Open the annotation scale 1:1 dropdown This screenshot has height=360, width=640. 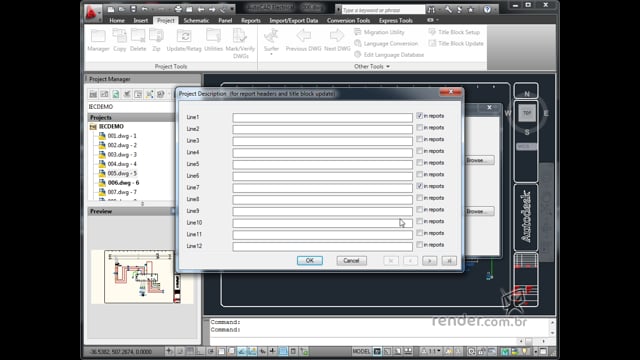tap(432, 351)
